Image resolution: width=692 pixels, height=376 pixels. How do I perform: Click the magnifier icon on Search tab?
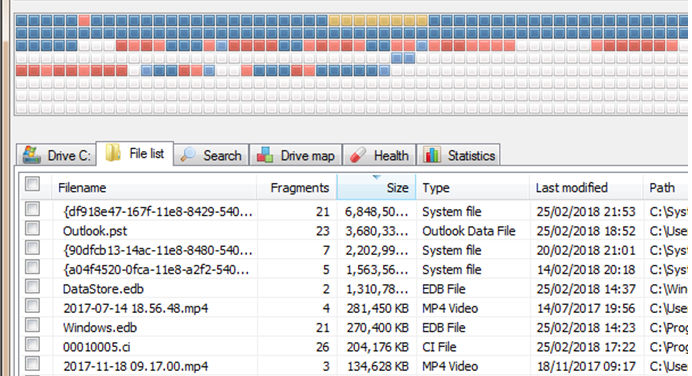pyautogui.click(x=188, y=155)
